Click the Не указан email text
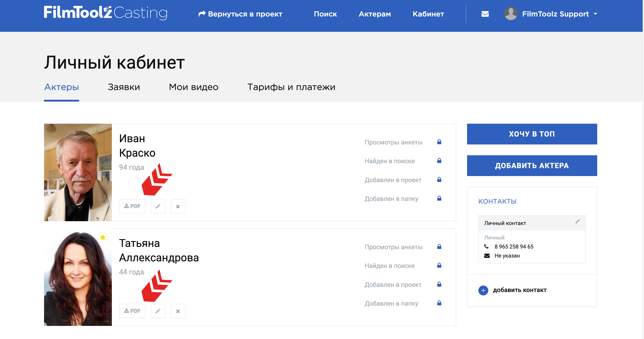This screenshot has width=644, height=339. pos(507,256)
